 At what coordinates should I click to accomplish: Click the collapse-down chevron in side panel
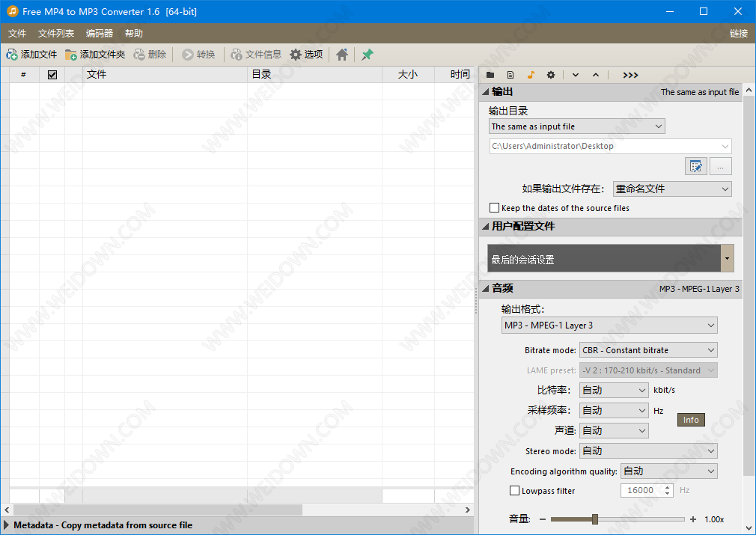point(576,75)
